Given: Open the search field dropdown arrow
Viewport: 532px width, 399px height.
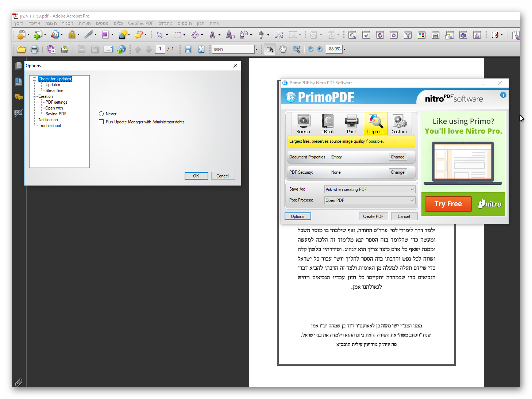Looking at the screenshot, I should (256, 49).
